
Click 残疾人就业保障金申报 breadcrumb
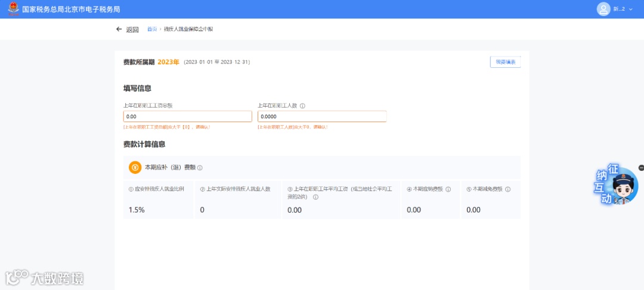tap(188, 29)
